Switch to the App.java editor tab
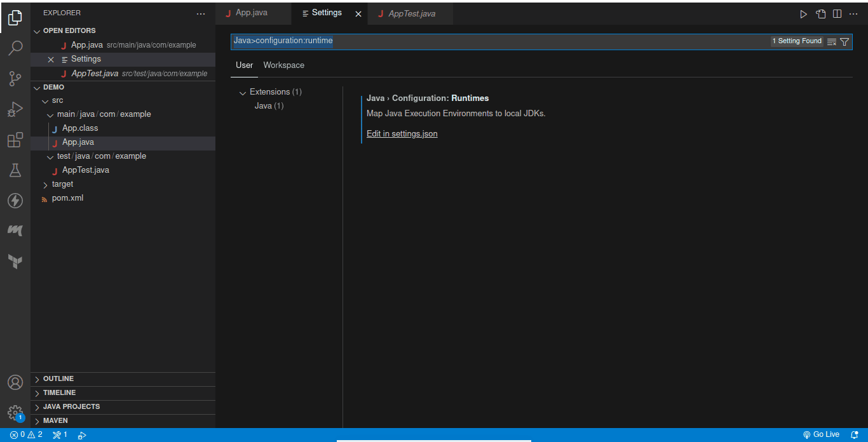The image size is (868, 442). (253, 13)
